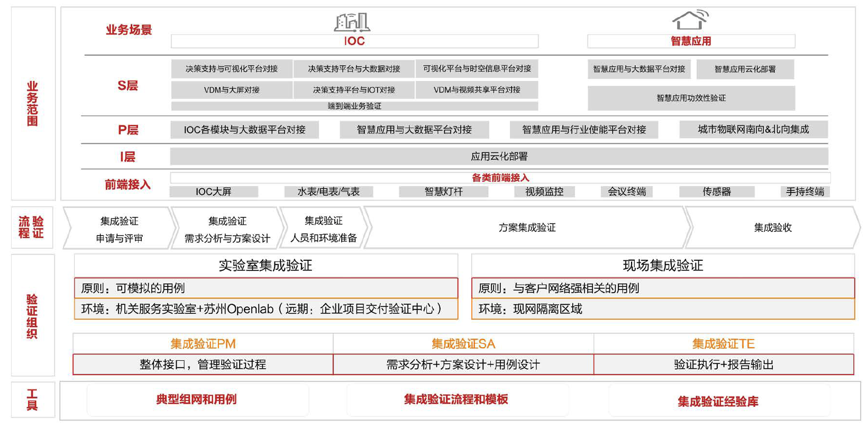Click 原则：与客户网络强相关的用例 row
This screenshot has height=427, width=868.
click(663, 288)
